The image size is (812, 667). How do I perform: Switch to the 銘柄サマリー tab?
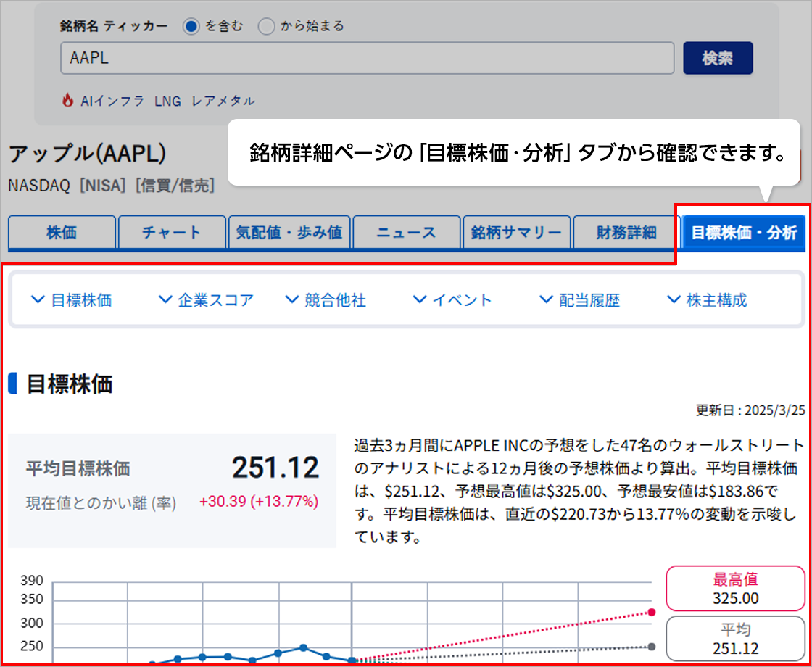(516, 233)
